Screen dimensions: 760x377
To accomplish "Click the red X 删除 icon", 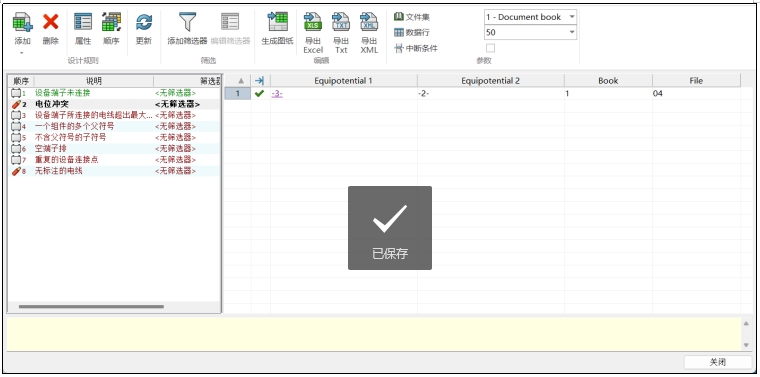I will click(x=50, y=22).
